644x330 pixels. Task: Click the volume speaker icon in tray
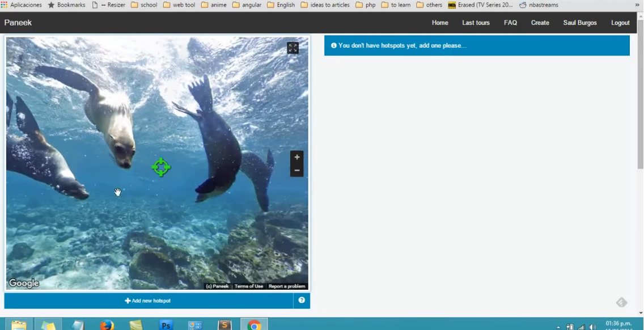[592, 327]
